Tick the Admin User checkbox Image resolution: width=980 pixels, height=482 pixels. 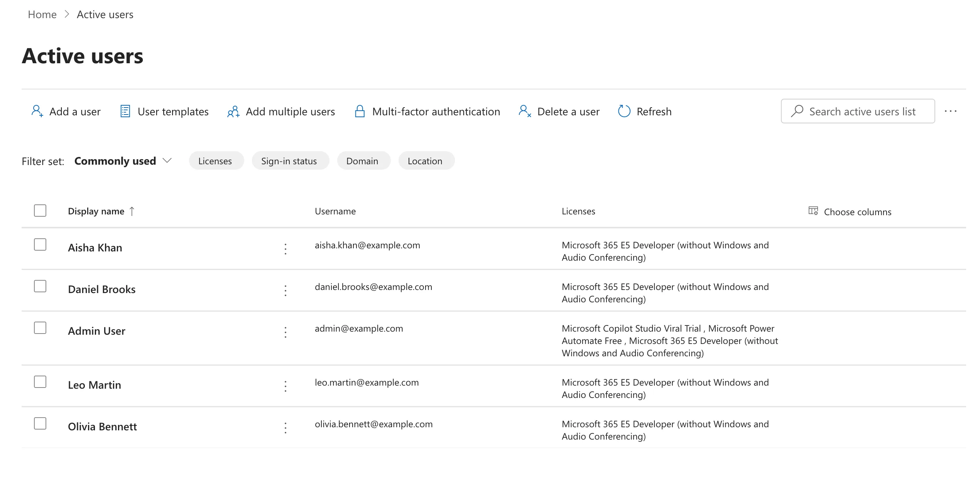coord(40,328)
